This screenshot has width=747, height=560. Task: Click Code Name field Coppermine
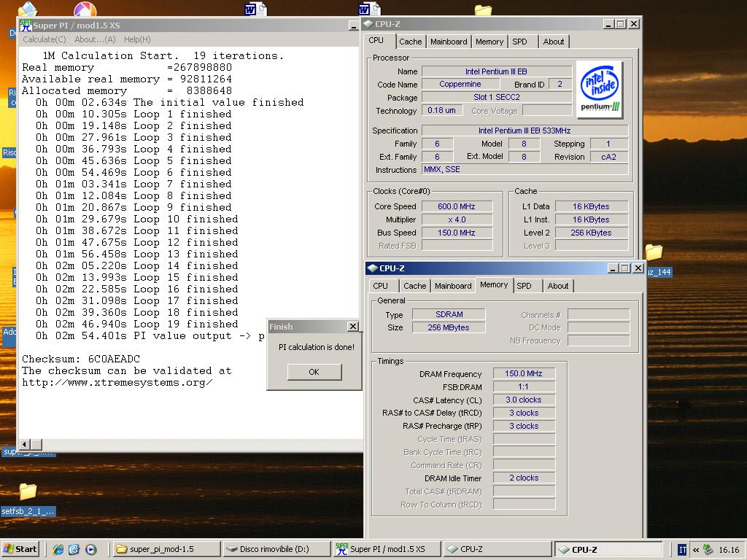click(460, 85)
